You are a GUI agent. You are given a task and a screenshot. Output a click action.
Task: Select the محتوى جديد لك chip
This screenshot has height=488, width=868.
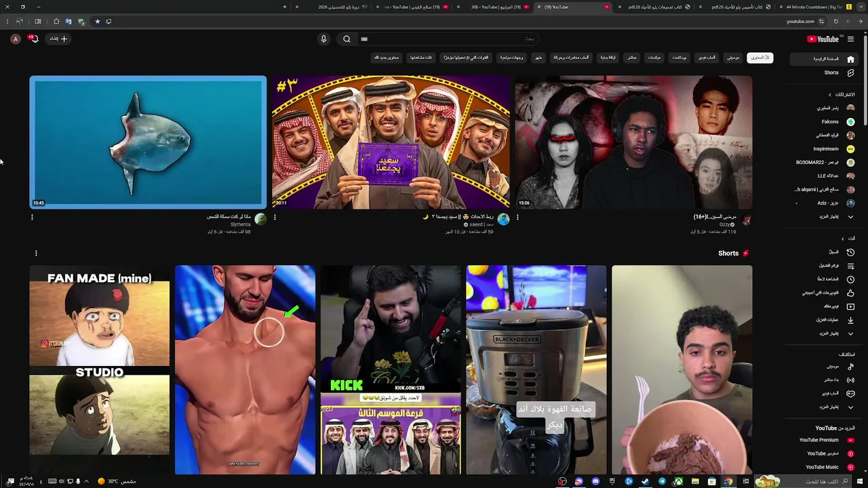[x=387, y=58]
